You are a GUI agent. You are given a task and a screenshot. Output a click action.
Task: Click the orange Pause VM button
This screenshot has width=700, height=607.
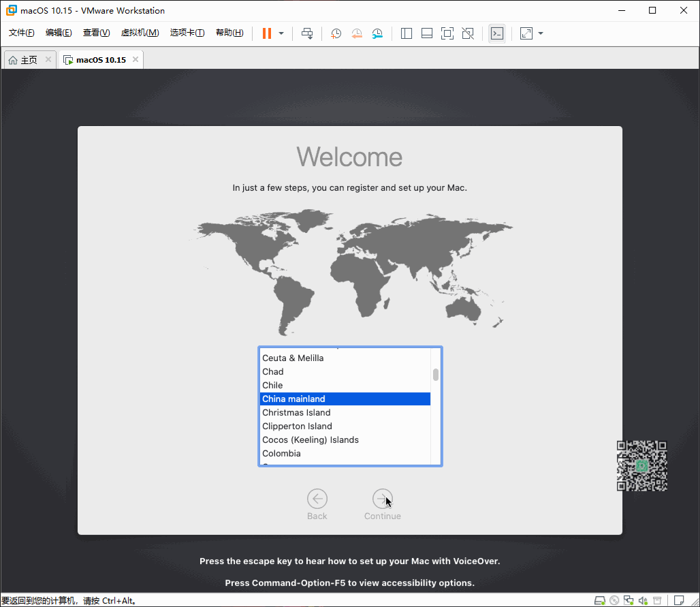(267, 33)
